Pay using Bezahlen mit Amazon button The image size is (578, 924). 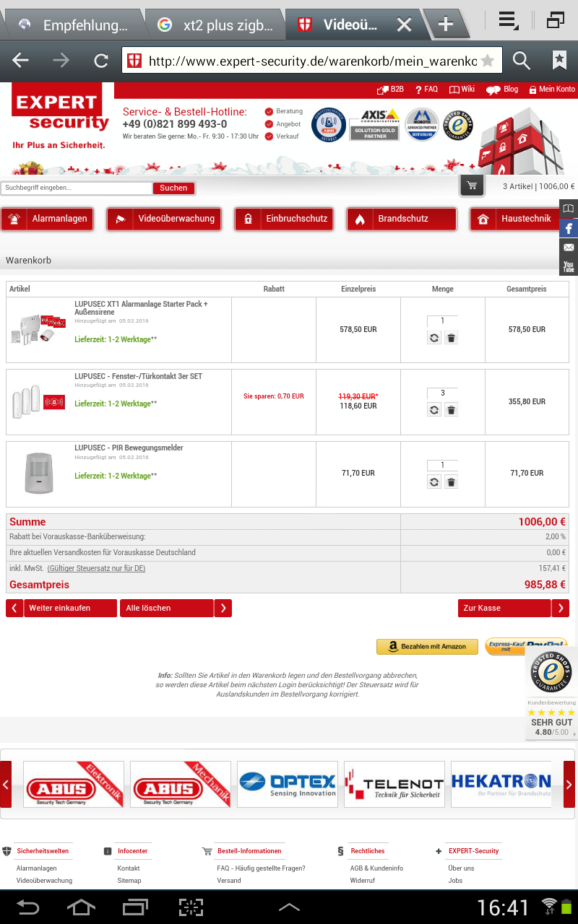[x=427, y=647]
